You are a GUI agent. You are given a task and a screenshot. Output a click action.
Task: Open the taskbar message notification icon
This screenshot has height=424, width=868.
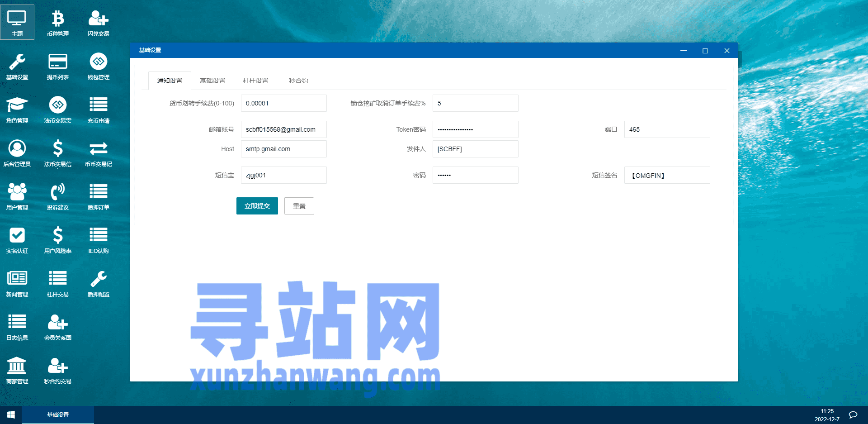click(853, 415)
